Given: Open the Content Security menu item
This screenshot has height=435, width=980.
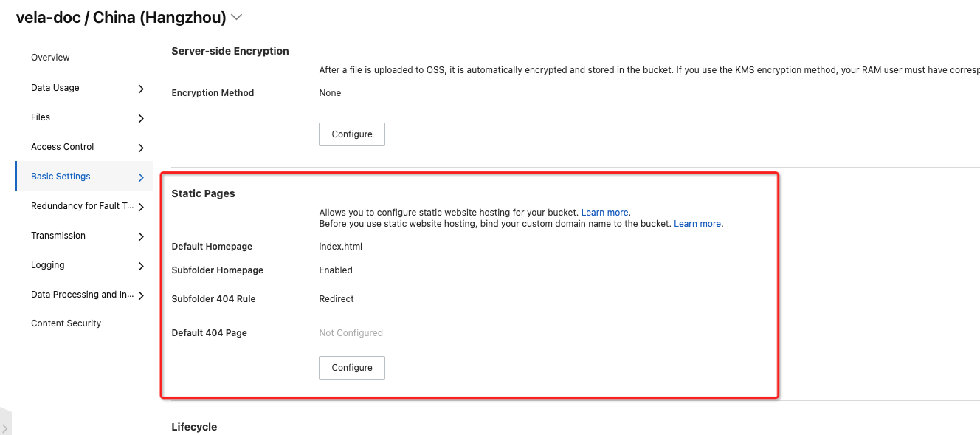Looking at the screenshot, I should click(x=66, y=323).
